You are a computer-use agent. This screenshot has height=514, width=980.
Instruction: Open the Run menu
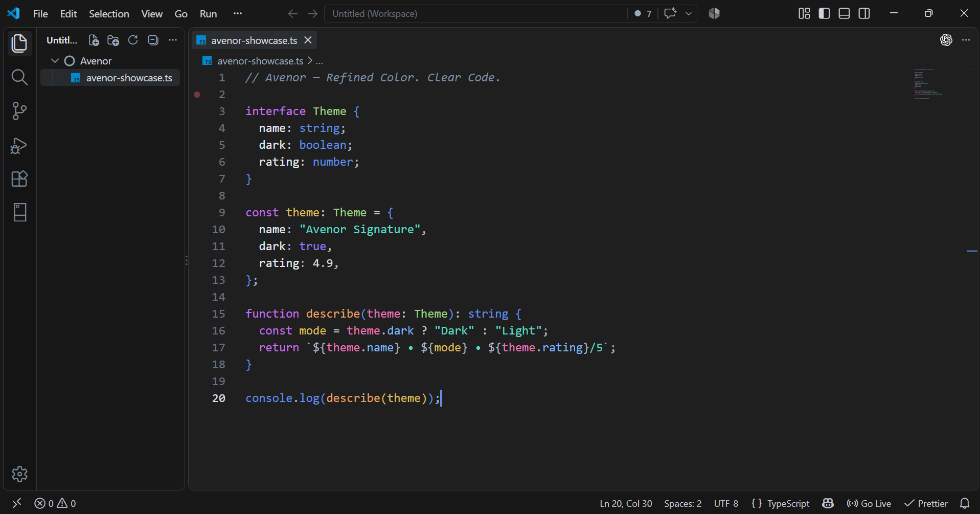coord(208,14)
